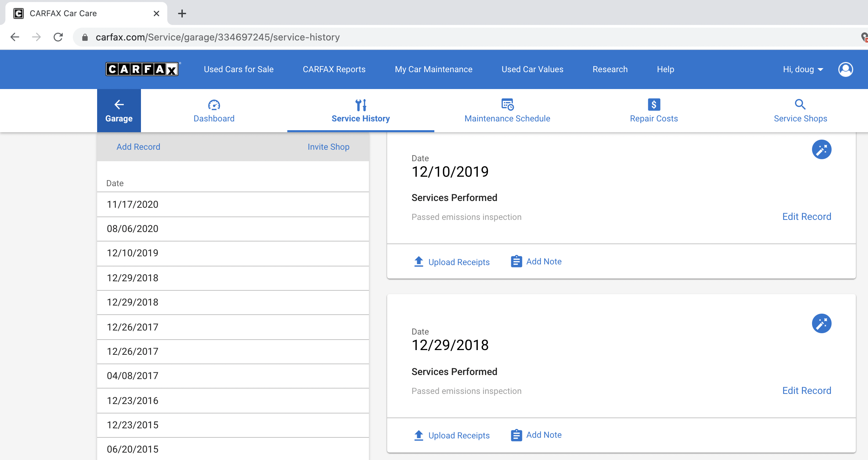This screenshot has height=460, width=868.
Task: Click note clipboard icon in 12/10/2019 record
Action: coord(516,261)
